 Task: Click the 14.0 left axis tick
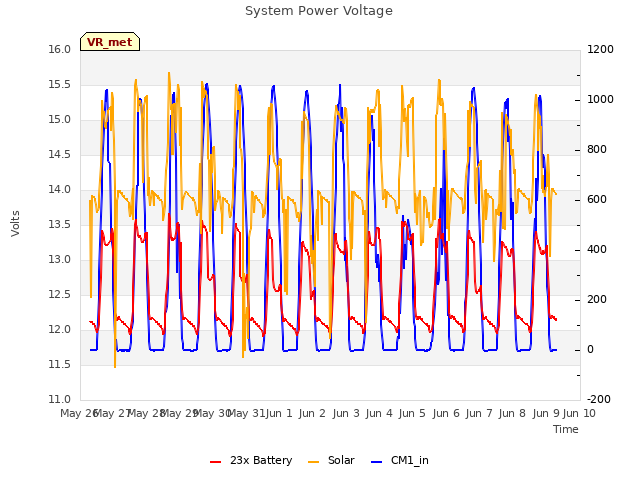[60, 189]
